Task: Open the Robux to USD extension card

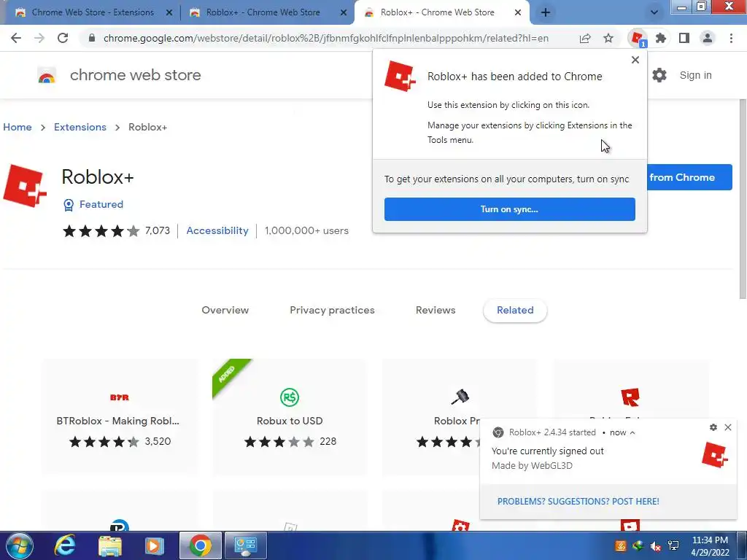Action: point(290,417)
